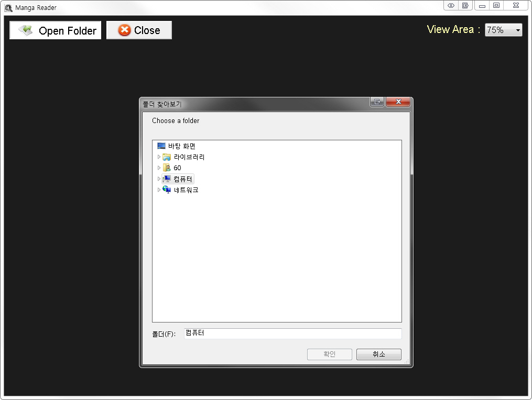Image resolution: width=532 pixels, height=400 pixels.
Task: Click the 바탕 화면 desktop icon
Action: click(161, 146)
